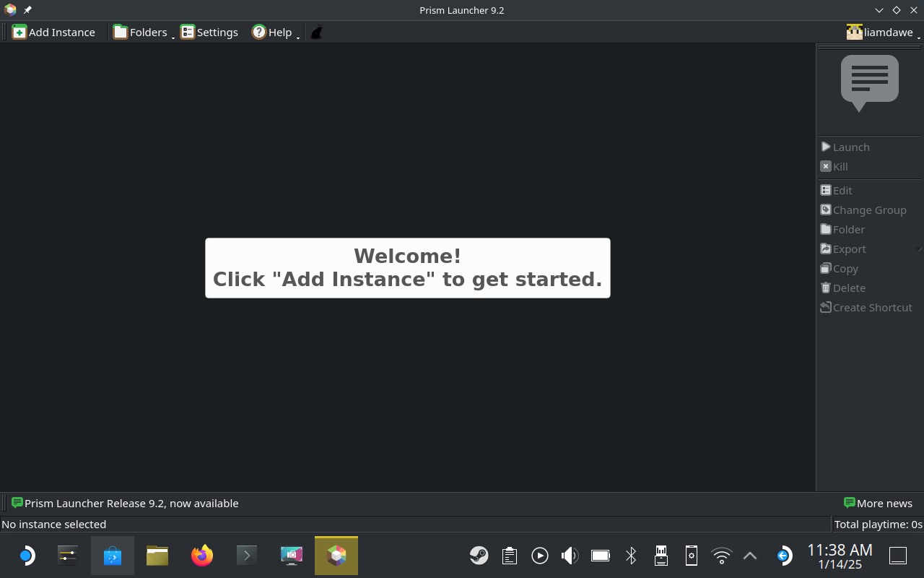Expand hidden system tray icons arrow
924x578 pixels.
click(x=750, y=556)
